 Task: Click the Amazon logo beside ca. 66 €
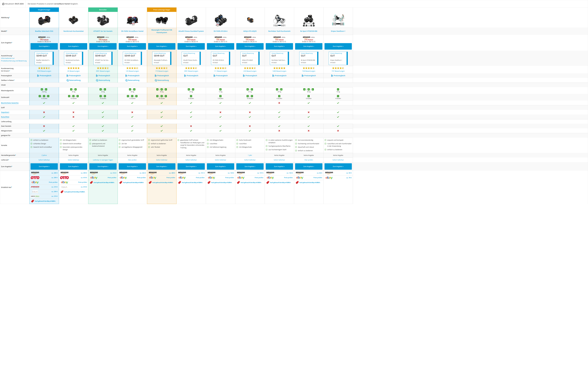(x=300, y=173)
